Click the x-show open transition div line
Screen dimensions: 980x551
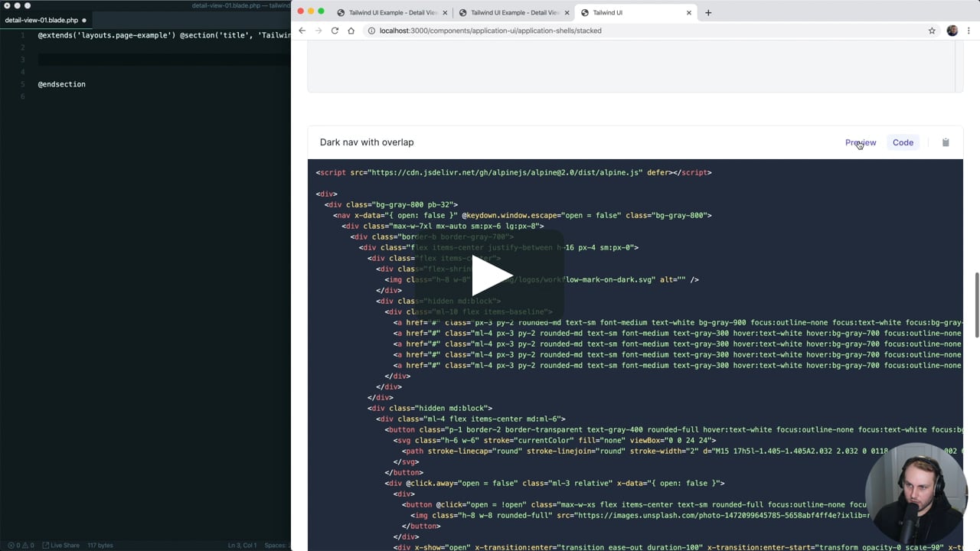[x=678, y=547]
